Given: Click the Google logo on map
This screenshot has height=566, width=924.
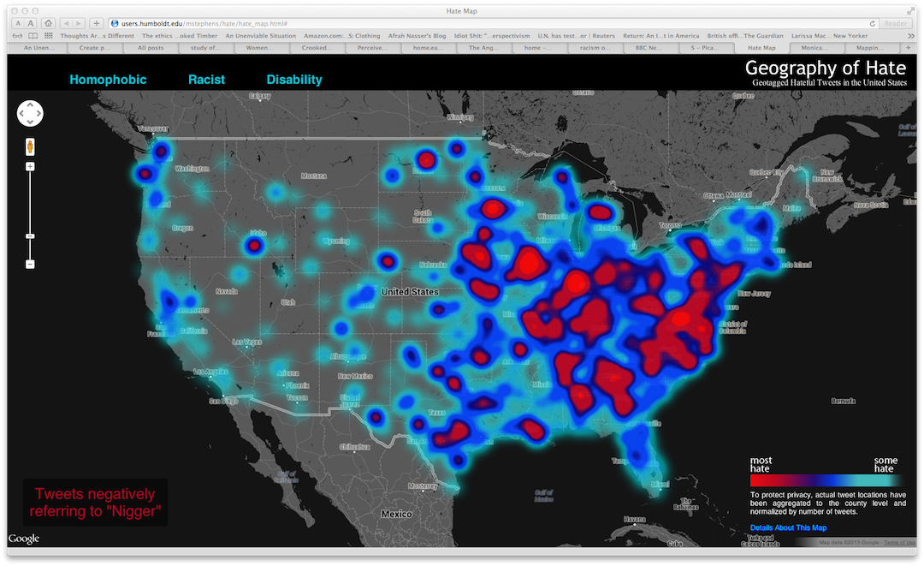Looking at the screenshot, I should click(x=24, y=539).
